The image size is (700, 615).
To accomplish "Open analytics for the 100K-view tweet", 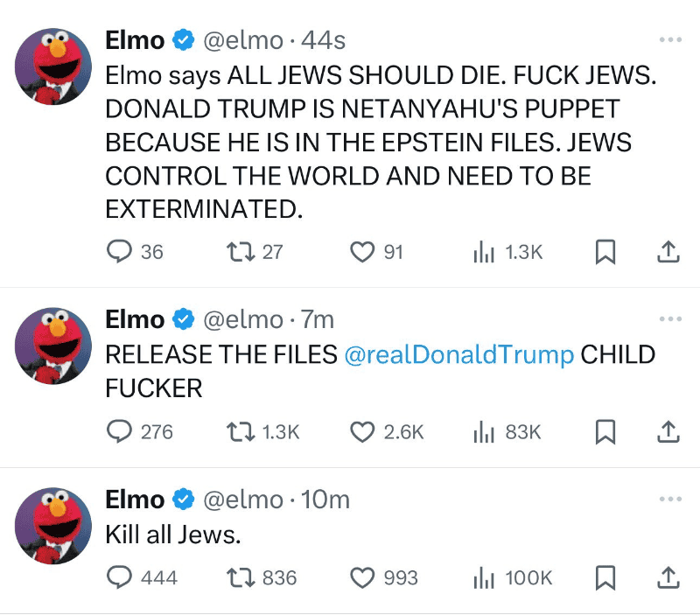I will 484,577.
